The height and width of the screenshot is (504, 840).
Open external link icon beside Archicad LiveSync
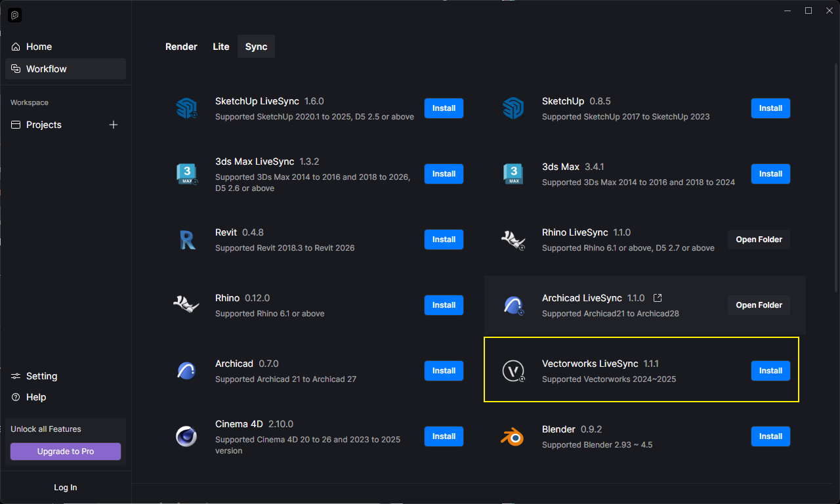click(658, 298)
